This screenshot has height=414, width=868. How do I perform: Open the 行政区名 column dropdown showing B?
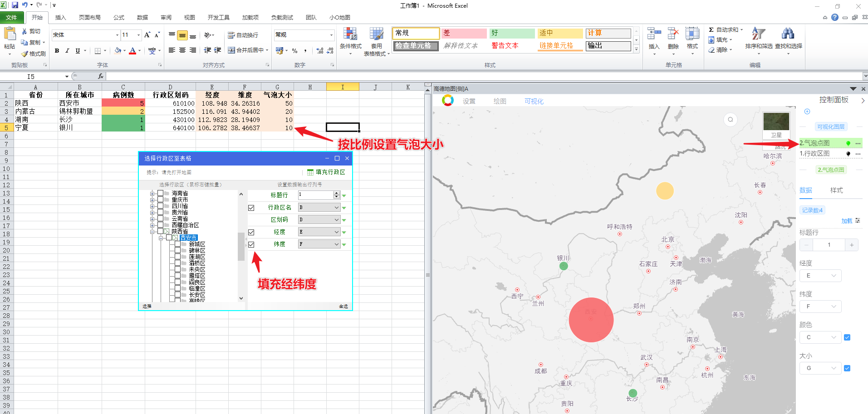pyautogui.click(x=319, y=207)
